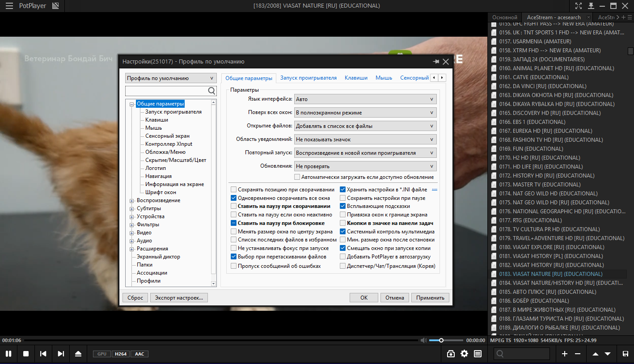Image resolution: width=634 pixels, height=364 pixels.
Task: Click the eject/open file icon
Action: pyautogui.click(x=78, y=354)
